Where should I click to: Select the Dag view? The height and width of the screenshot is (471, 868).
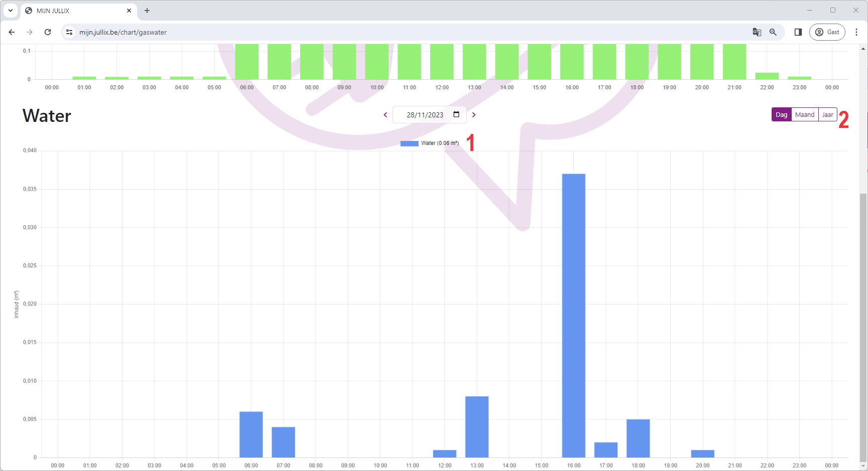(x=782, y=115)
